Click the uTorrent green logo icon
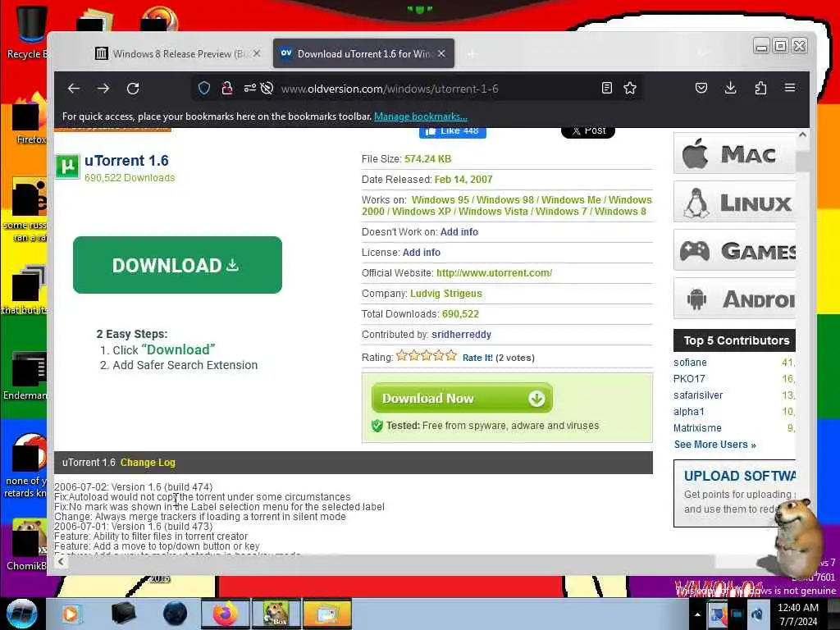Image resolution: width=840 pixels, height=630 pixels. click(67, 167)
